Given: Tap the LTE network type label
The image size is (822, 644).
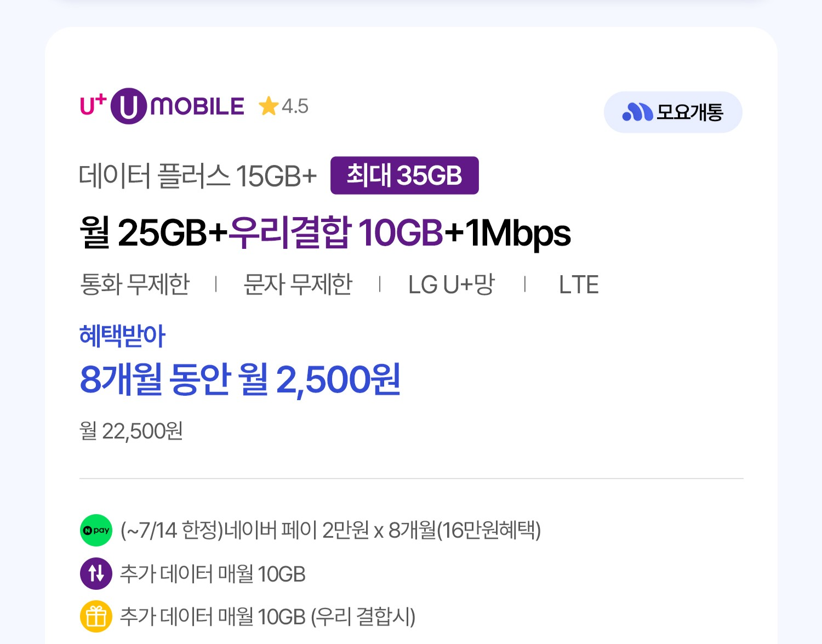Looking at the screenshot, I should click(579, 284).
